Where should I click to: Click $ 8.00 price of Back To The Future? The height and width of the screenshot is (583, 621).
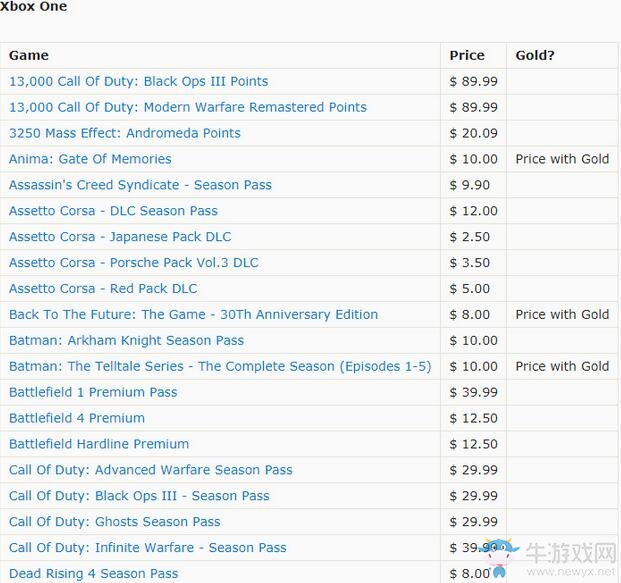tap(470, 314)
